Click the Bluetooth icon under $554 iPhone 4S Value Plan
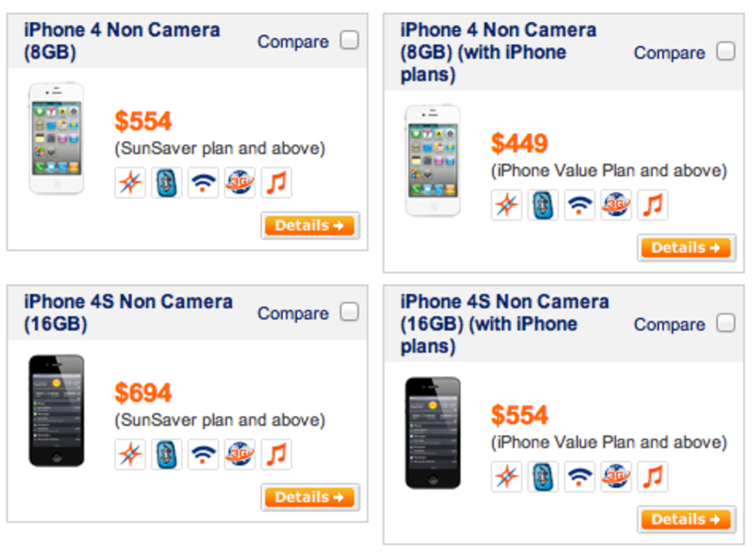Image resolution: width=756 pixels, height=553 pixels. click(543, 477)
